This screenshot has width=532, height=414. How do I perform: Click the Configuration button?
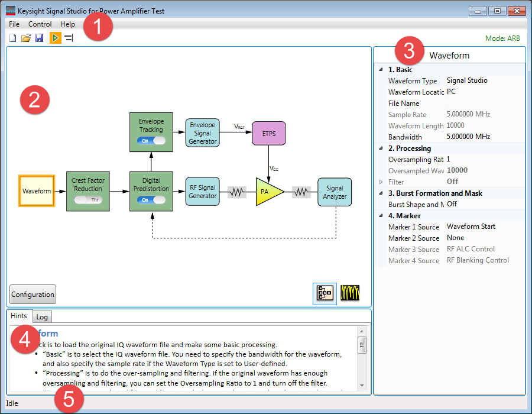(x=33, y=294)
